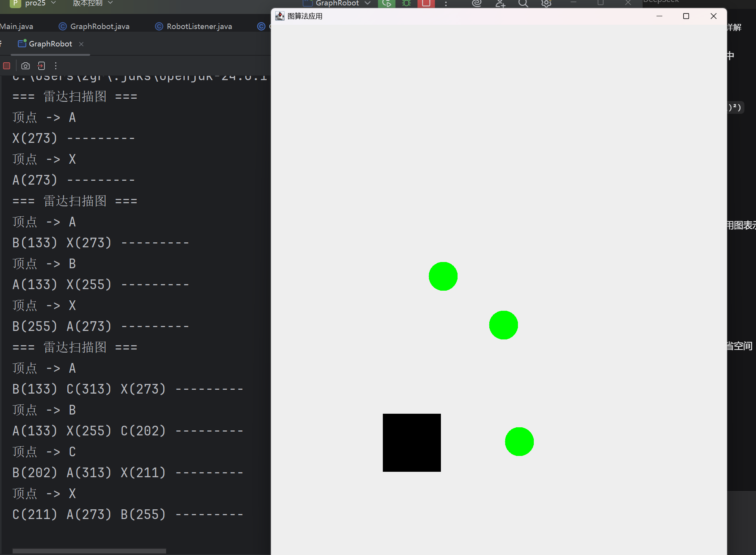Image resolution: width=756 pixels, height=555 pixels.
Task: Open the Search Everywhere magnifier
Action: click(x=523, y=3)
